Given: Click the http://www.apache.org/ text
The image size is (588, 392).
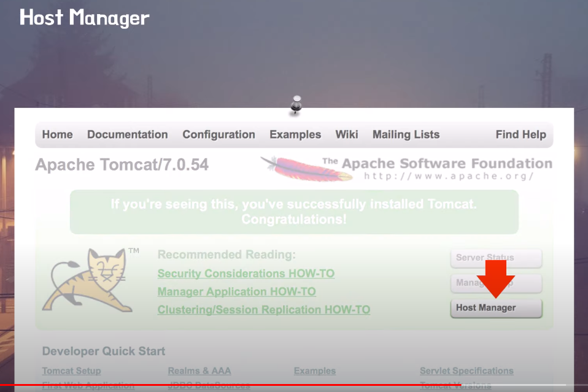Looking at the screenshot, I should (449, 176).
